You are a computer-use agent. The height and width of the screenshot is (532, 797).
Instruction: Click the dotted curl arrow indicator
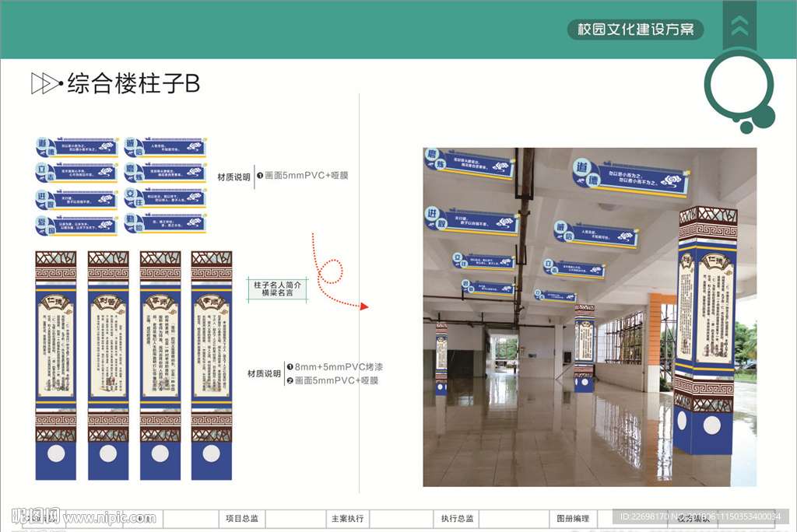pos(331,270)
